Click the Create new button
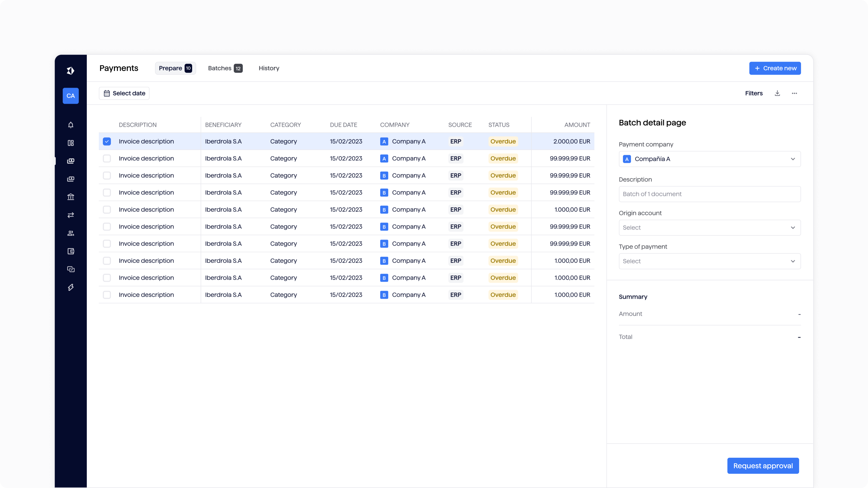Image resolution: width=868 pixels, height=488 pixels. click(x=775, y=68)
